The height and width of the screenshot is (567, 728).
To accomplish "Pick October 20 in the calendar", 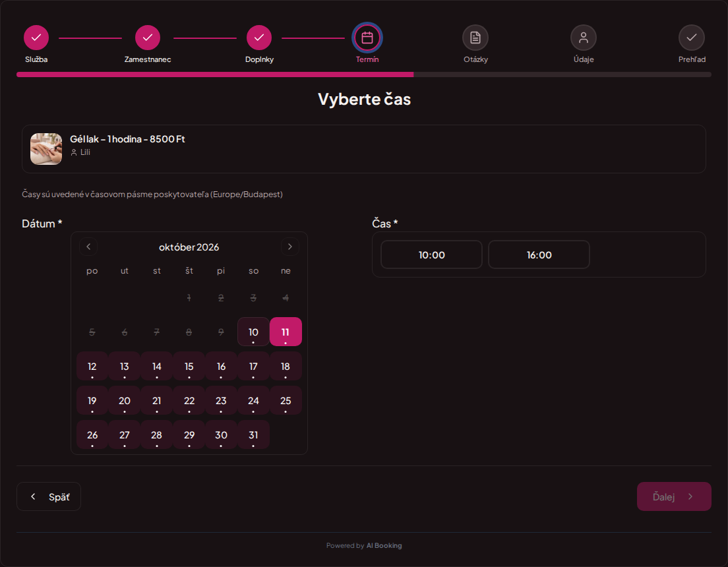I will (125, 400).
